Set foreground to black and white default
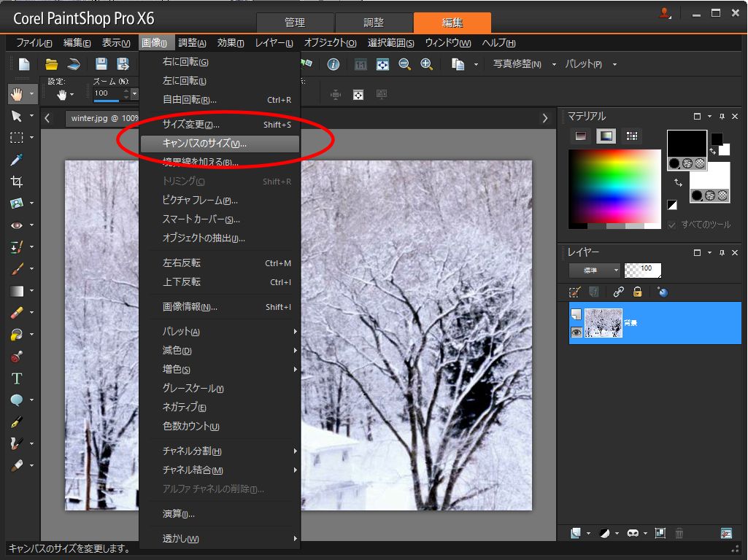 672,205
